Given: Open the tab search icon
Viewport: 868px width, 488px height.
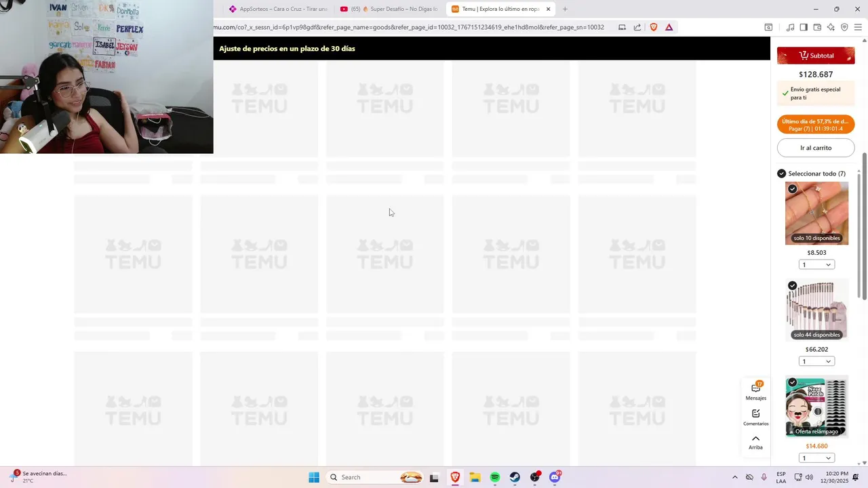Looking at the screenshot, I should click(768, 27).
